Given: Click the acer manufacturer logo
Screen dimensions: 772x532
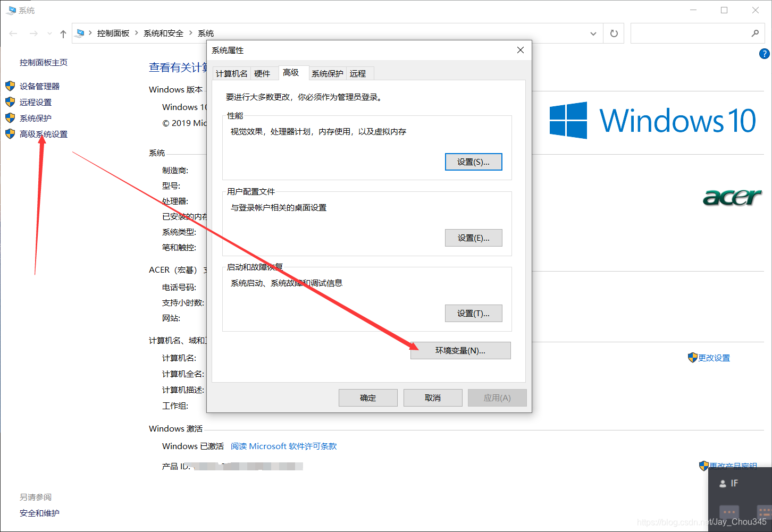Looking at the screenshot, I should point(732,197).
